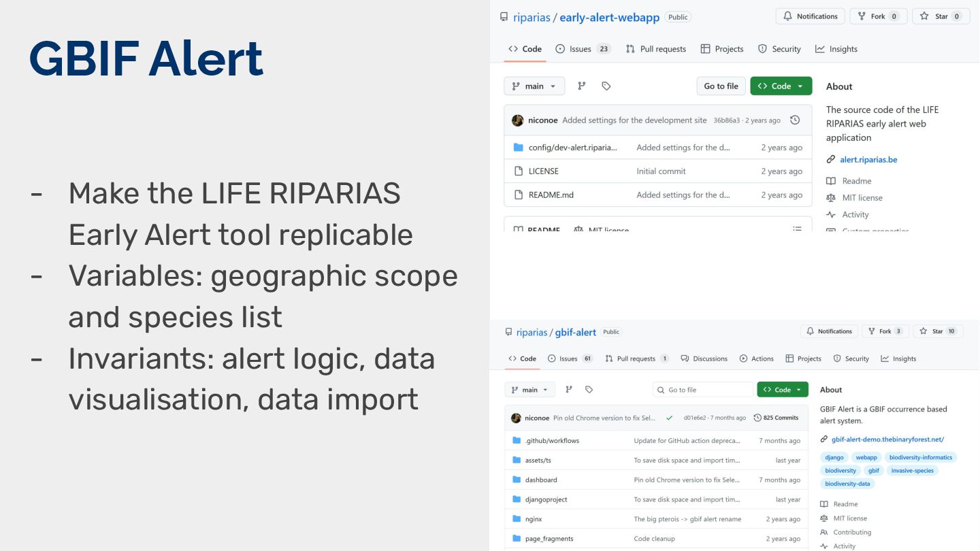Click folder icon of config/dev-alert row

[x=518, y=148]
